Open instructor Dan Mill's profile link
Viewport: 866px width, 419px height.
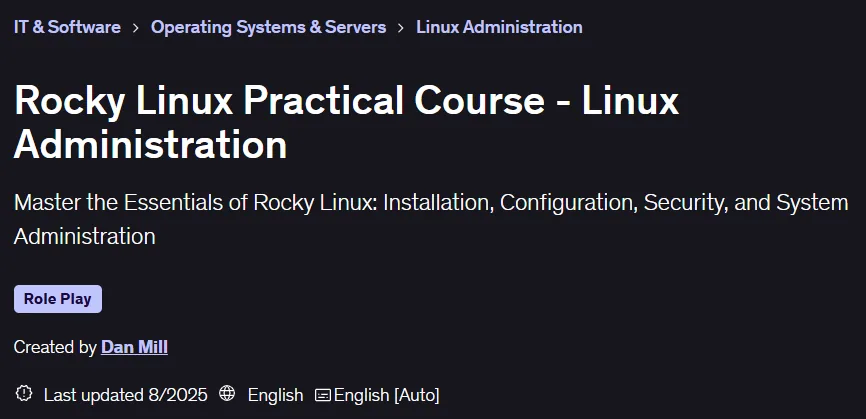click(134, 347)
